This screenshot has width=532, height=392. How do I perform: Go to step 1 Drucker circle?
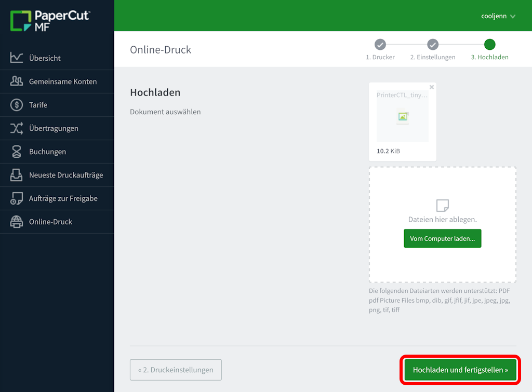coord(380,45)
